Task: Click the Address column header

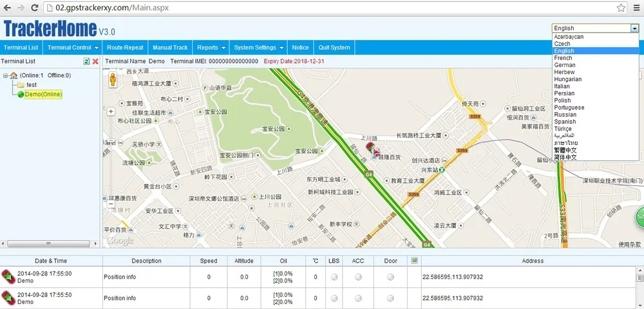Action: point(533,261)
